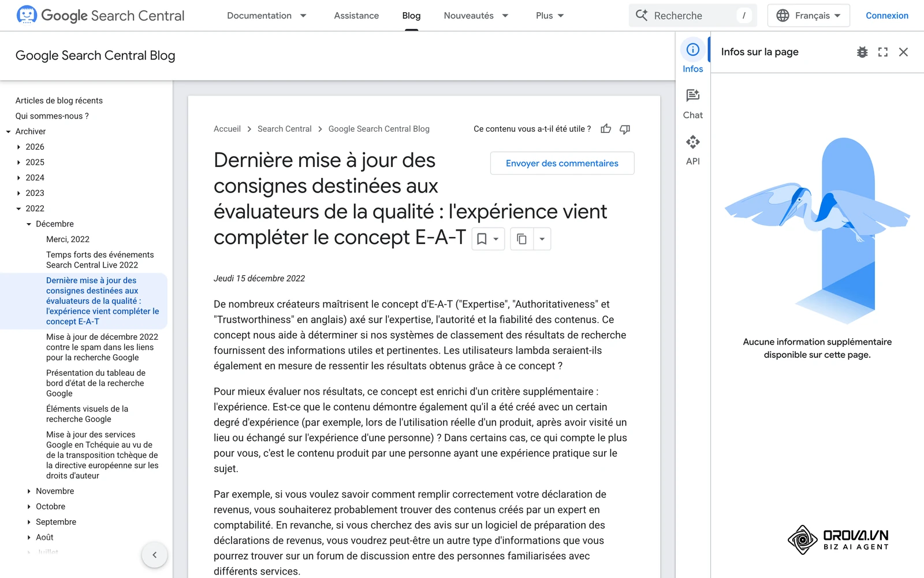Viewport: 924px width, 578px height.
Task: Collapse the left navigation sidebar
Action: 154,555
